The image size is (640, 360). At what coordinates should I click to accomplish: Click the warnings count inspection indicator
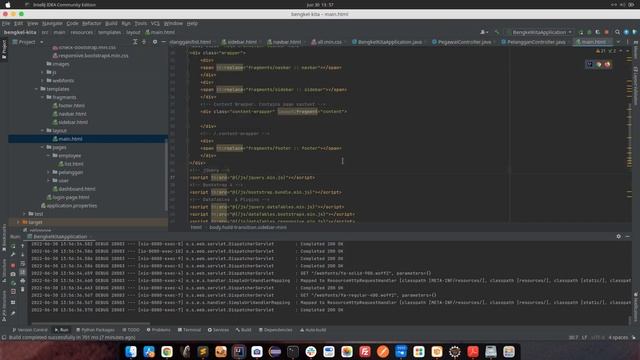pyautogui.click(x=601, y=51)
